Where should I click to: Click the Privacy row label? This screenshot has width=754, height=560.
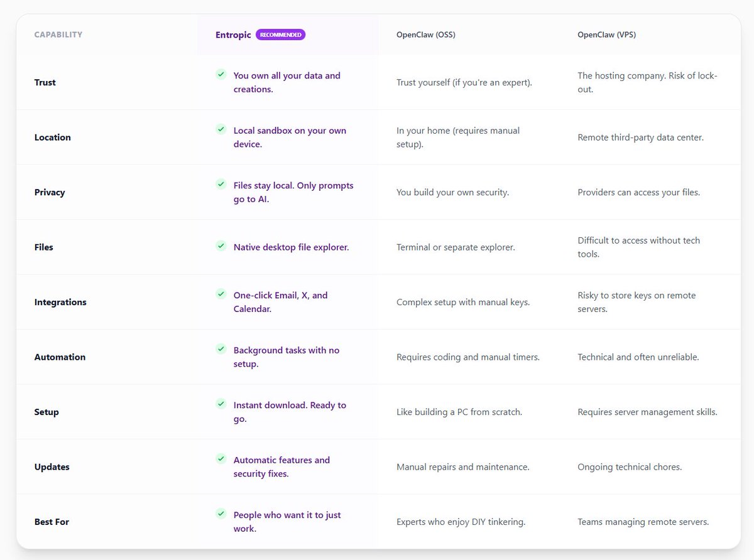pyautogui.click(x=50, y=192)
